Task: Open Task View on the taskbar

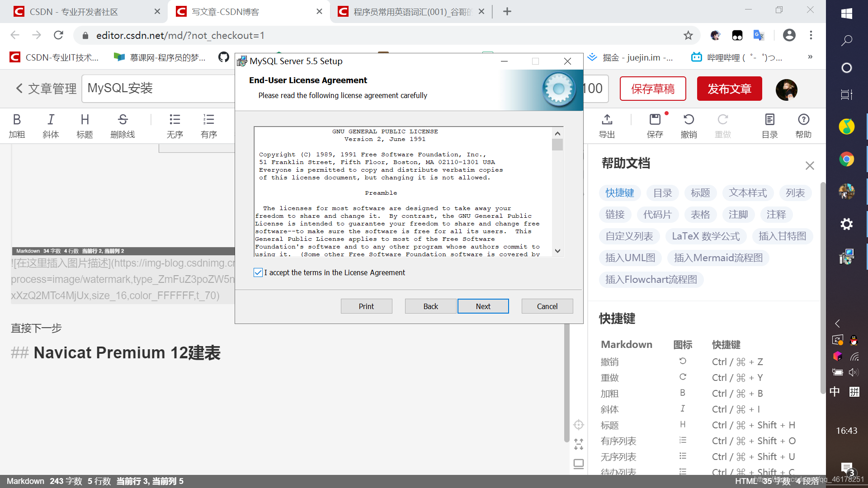Action: click(x=846, y=94)
